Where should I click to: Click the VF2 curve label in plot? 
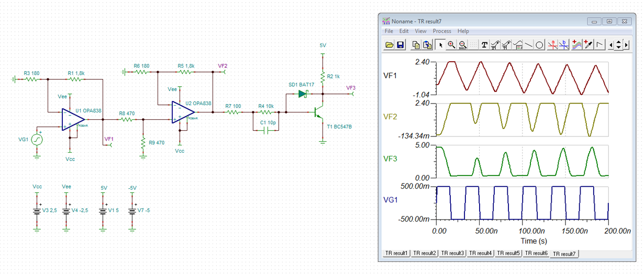pos(391,117)
